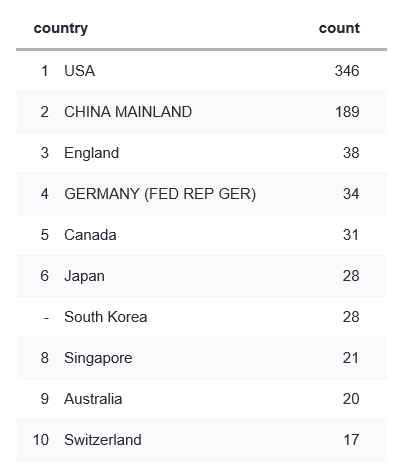The height and width of the screenshot is (466, 405).
Task: Click the count value 31 for Canada
Action: coord(351,235)
